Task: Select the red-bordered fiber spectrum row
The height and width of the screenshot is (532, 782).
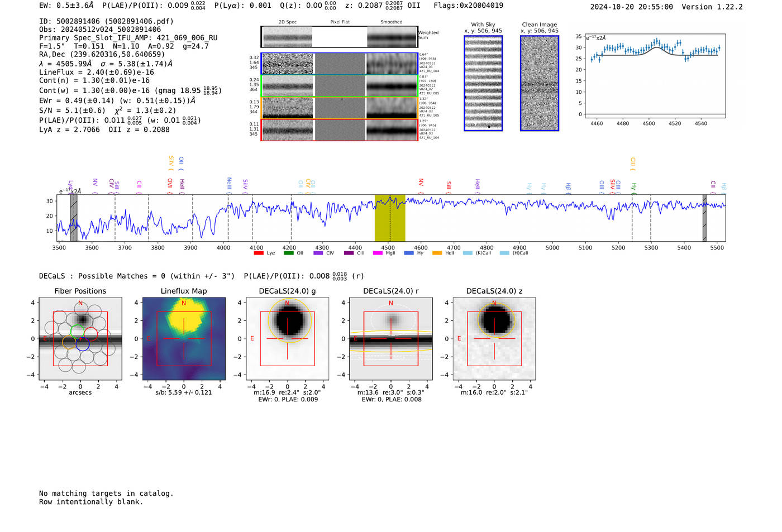Action: point(340,130)
